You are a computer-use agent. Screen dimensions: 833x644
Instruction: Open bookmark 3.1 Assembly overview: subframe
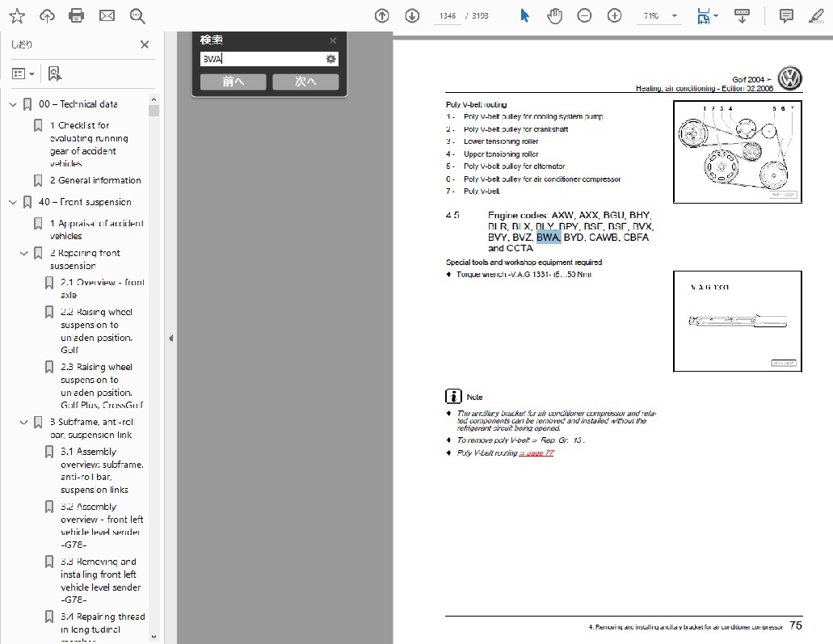[102, 471]
